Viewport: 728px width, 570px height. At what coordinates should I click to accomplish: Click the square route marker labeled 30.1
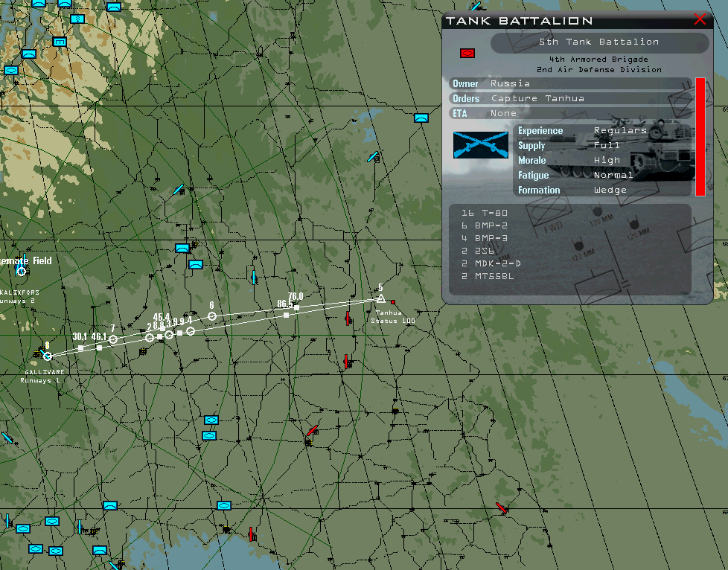tap(81, 348)
